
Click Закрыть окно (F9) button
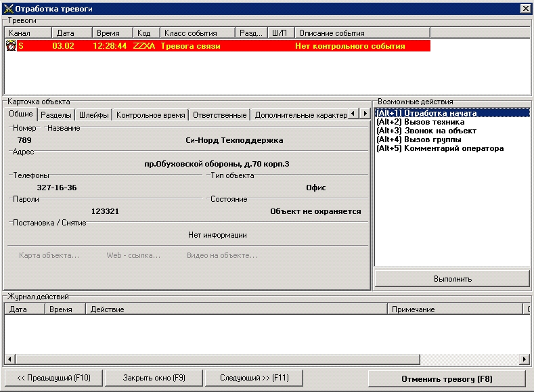coord(154,378)
